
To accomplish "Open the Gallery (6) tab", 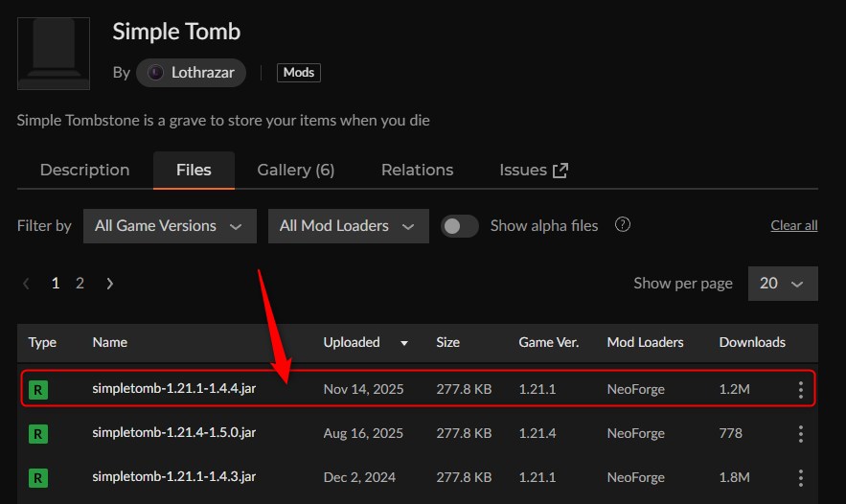I will [295, 171].
